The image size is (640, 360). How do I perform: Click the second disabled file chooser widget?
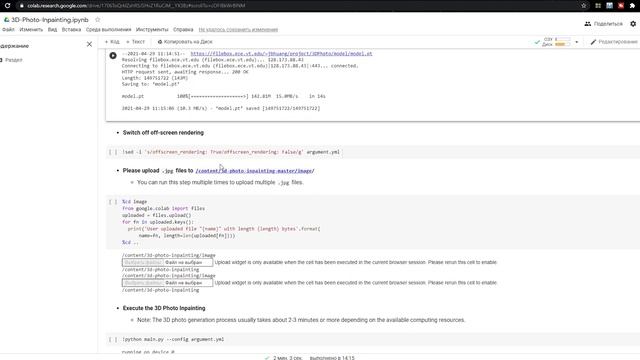click(x=167, y=283)
